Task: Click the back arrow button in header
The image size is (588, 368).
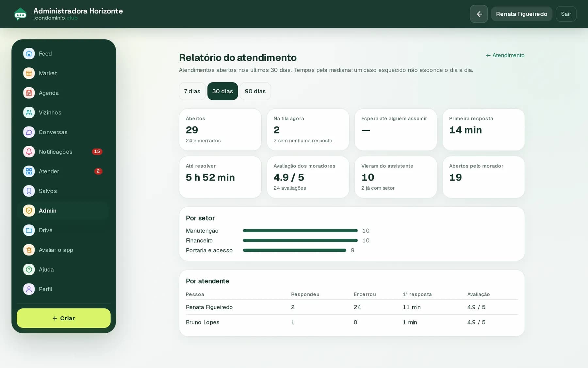Action: pyautogui.click(x=479, y=14)
